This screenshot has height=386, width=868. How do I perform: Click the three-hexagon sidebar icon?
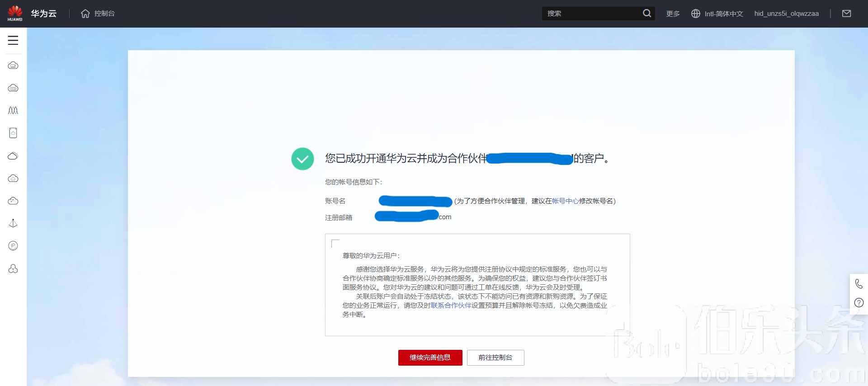click(13, 268)
